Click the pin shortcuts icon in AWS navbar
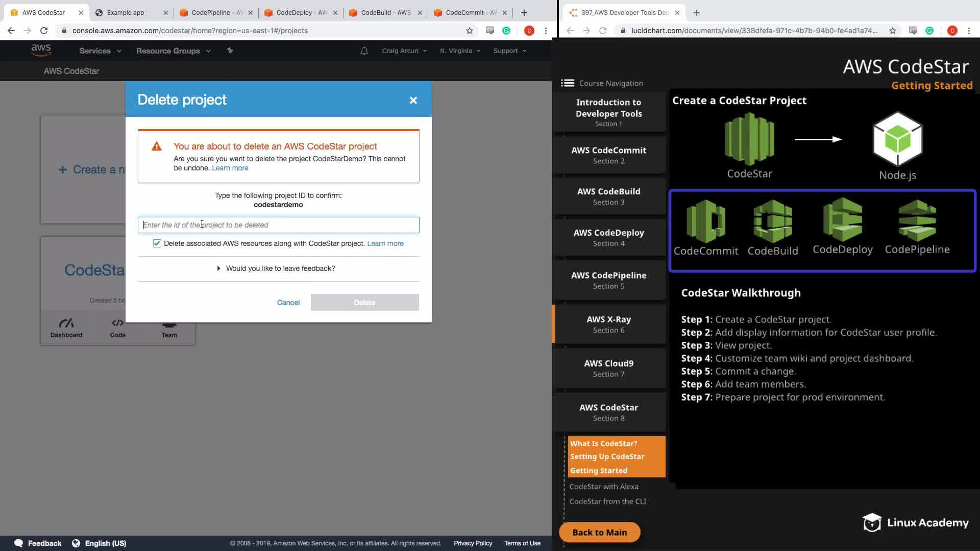Viewport: 980px width, 551px height. (x=230, y=51)
